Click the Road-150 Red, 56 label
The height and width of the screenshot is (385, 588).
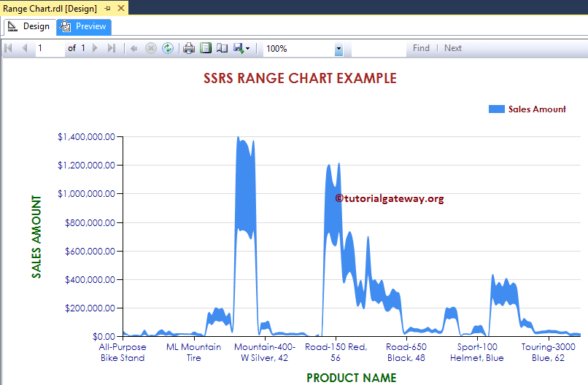tap(336, 352)
